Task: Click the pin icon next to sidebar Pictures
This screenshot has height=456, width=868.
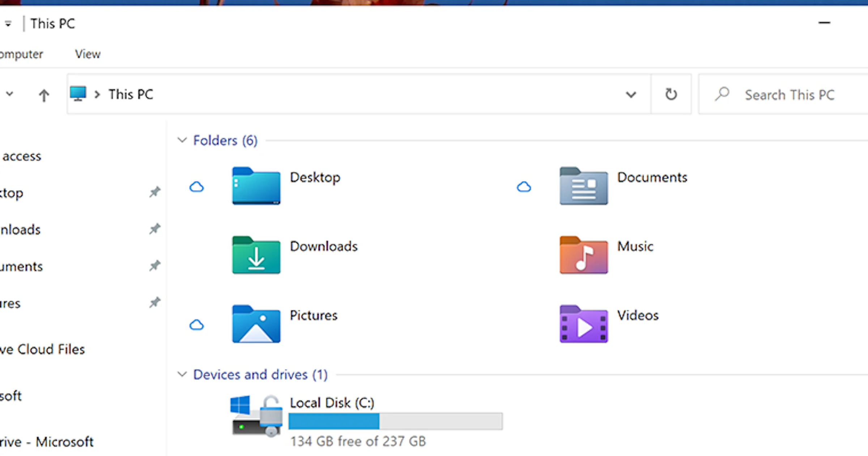Action: point(155,302)
